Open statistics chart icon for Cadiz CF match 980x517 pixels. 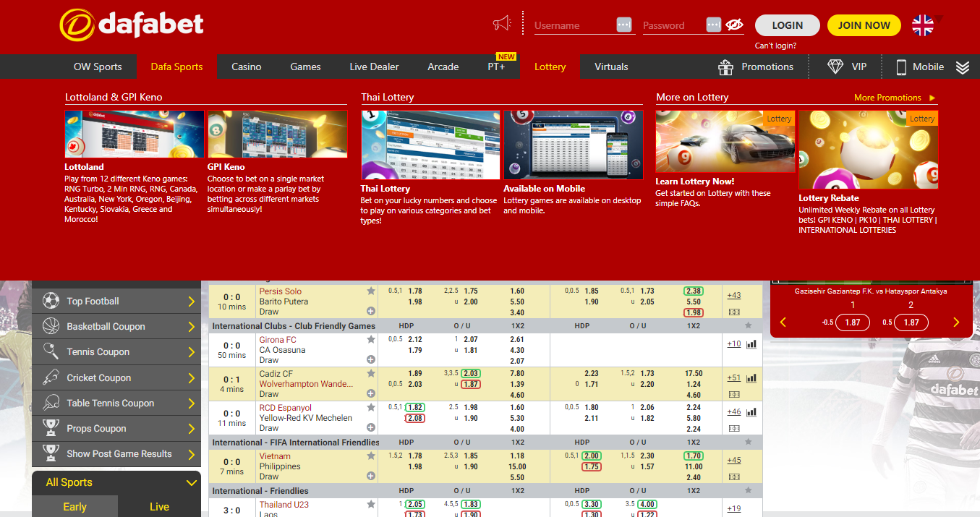tap(751, 377)
